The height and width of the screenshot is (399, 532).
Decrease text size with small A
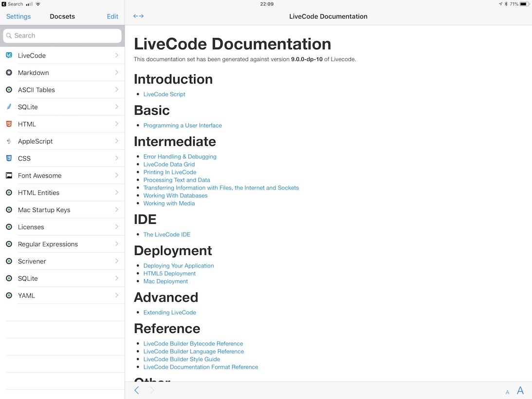coord(507,392)
